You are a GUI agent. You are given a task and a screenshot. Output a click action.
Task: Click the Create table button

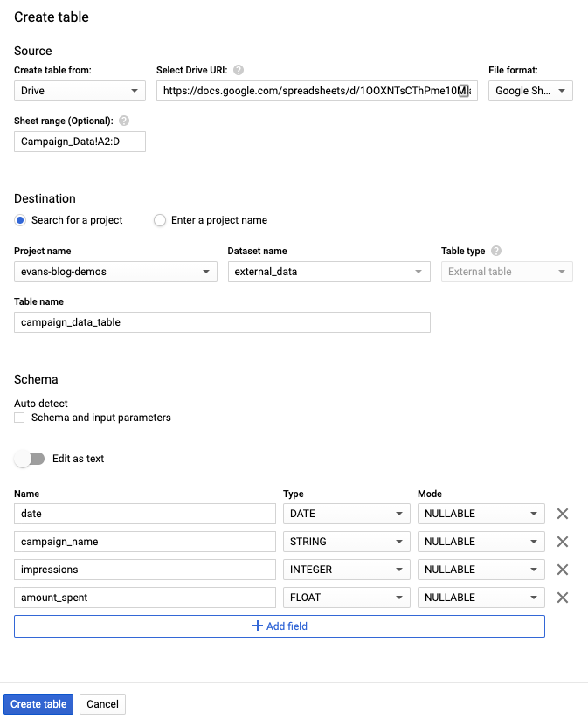(x=38, y=704)
